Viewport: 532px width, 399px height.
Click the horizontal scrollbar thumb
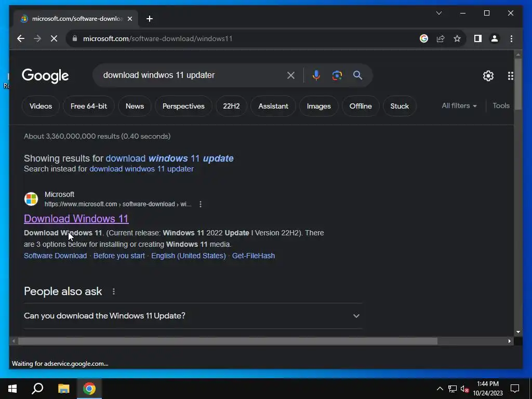tap(228, 341)
